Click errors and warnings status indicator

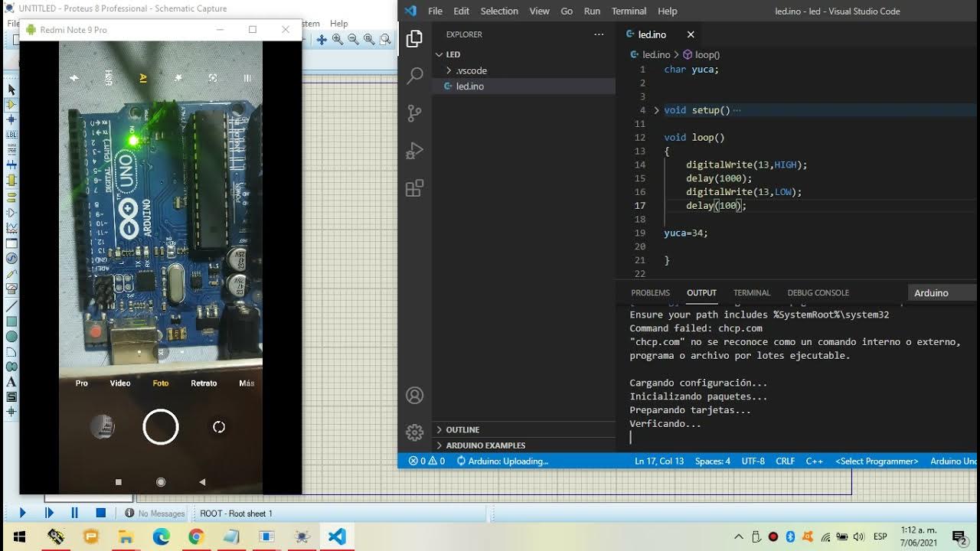[x=426, y=461]
